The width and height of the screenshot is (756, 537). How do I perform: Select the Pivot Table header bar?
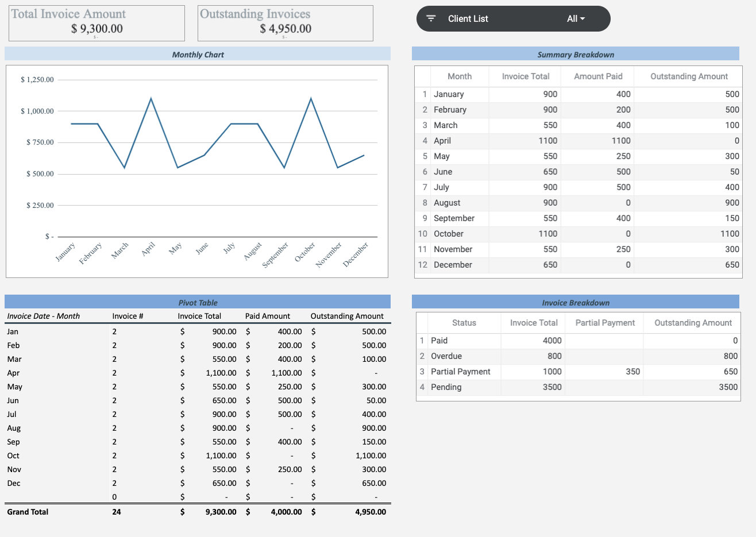(x=198, y=303)
